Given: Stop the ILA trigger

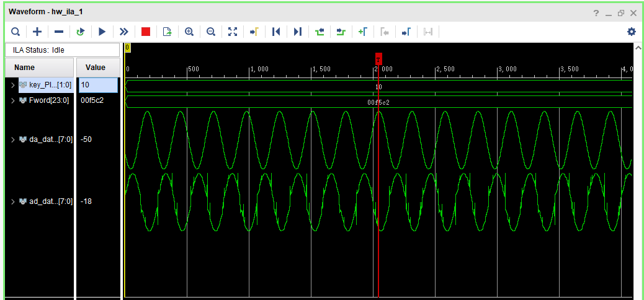Looking at the screenshot, I should click(145, 32).
